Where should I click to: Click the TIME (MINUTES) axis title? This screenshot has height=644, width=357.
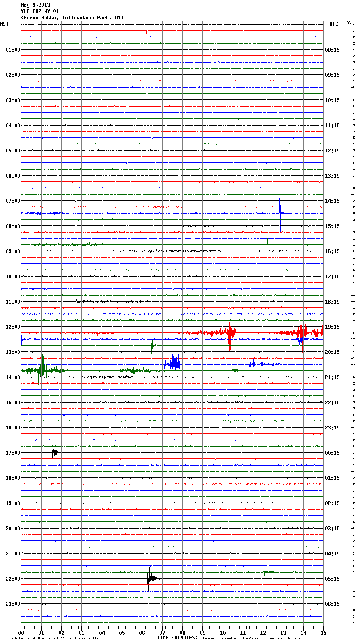[177, 638]
